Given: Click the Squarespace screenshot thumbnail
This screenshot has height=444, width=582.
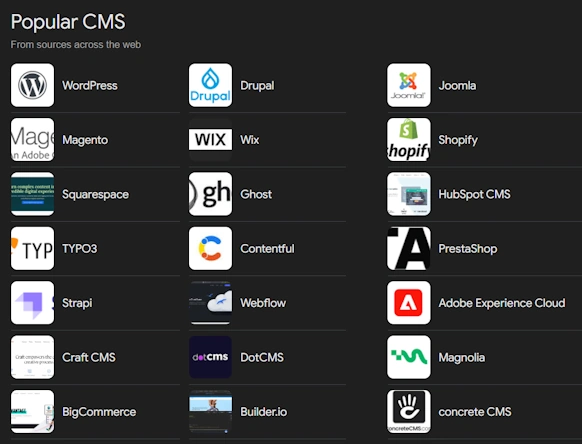Looking at the screenshot, I should click(x=32, y=194).
